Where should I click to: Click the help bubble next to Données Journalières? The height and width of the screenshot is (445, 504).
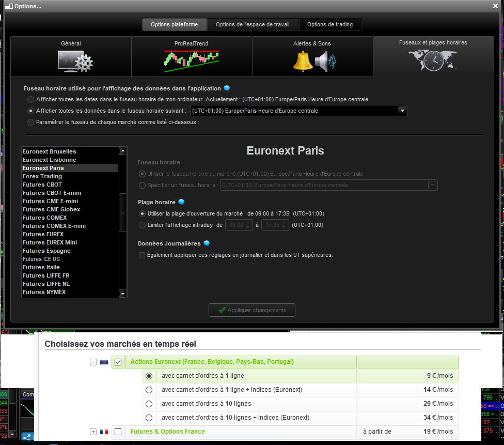tap(207, 243)
